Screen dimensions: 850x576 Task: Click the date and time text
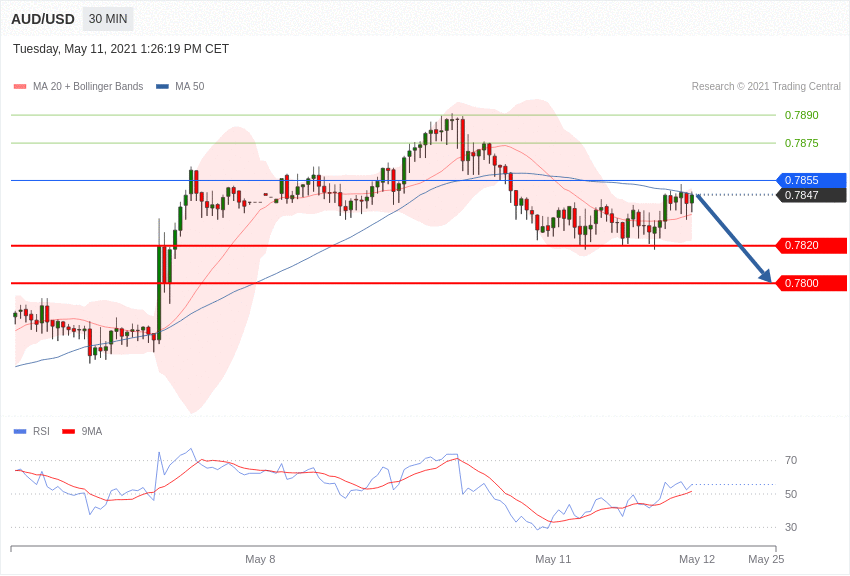[121, 49]
